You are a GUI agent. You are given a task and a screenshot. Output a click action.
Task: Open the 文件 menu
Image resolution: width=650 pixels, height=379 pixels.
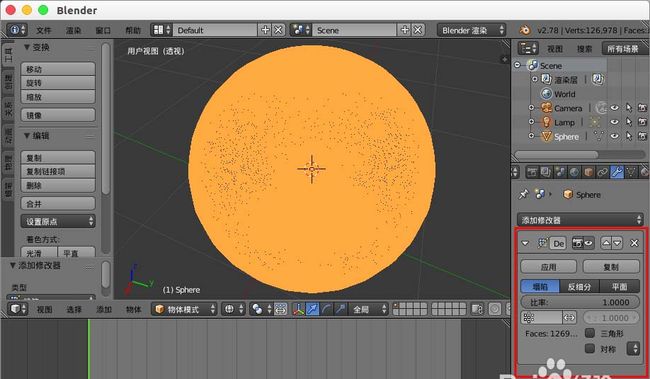tap(44, 30)
